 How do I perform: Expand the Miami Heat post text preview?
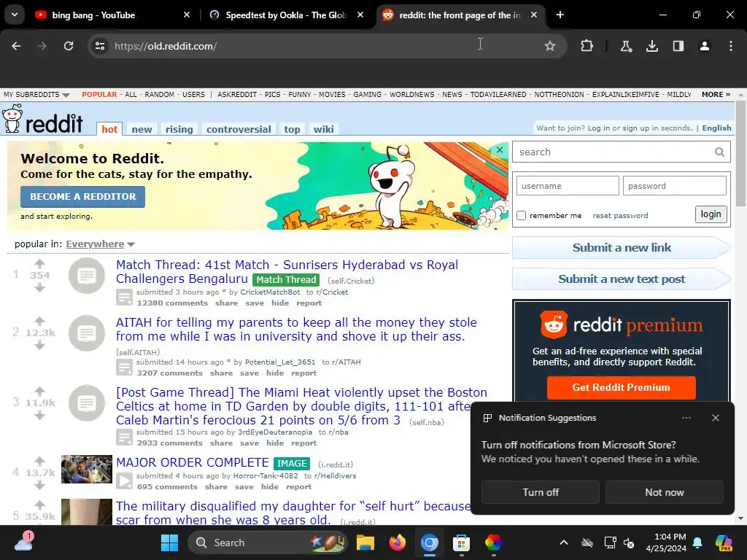point(124,437)
